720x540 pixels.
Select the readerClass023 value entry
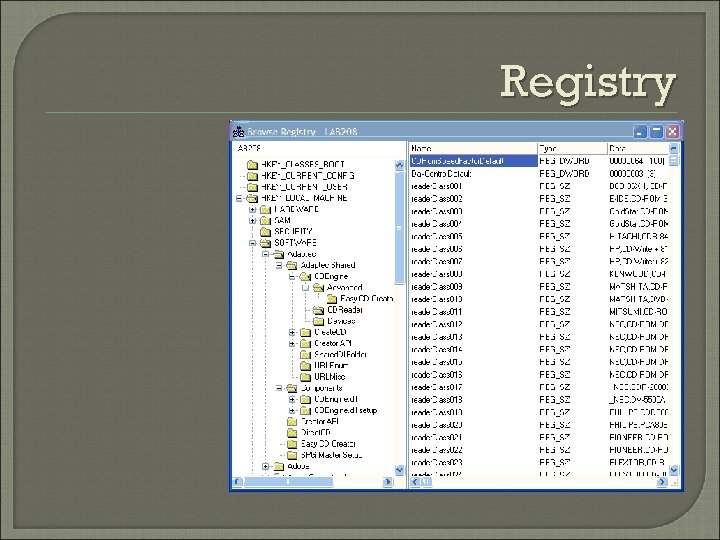pyautogui.click(x=437, y=462)
